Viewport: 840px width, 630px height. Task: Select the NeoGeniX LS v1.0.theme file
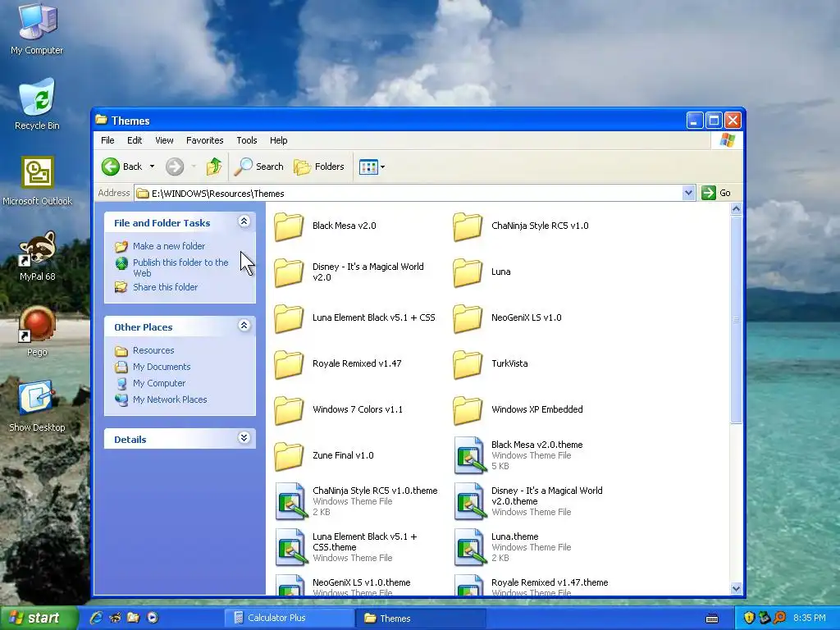(x=342, y=586)
